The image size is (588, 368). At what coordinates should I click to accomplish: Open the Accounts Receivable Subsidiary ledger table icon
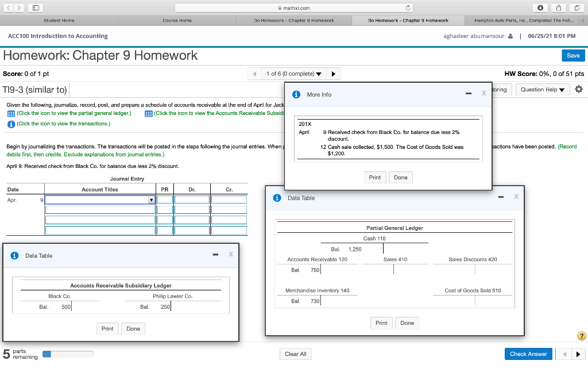click(149, 113)
